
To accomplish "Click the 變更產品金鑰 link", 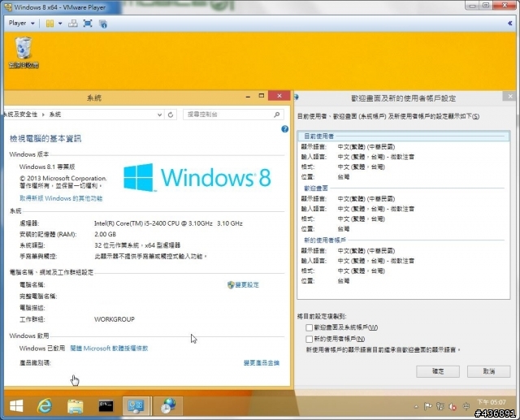I will tap(262, 362).
